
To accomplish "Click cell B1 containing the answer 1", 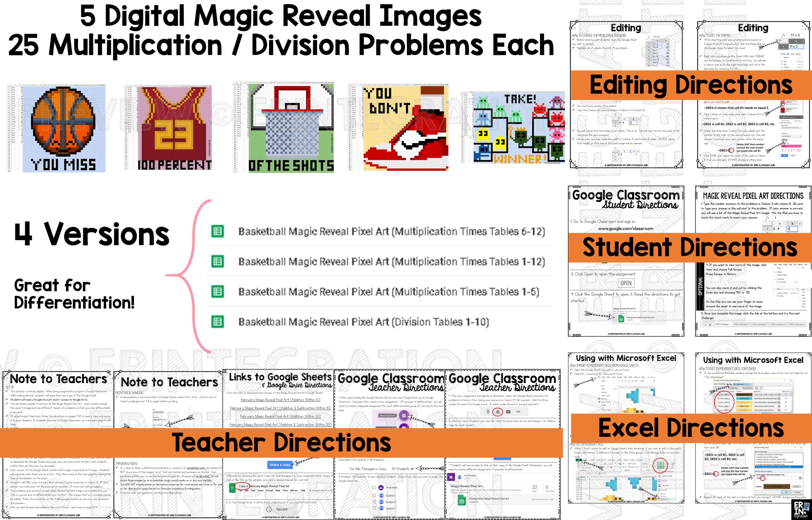I will [792, 229].
